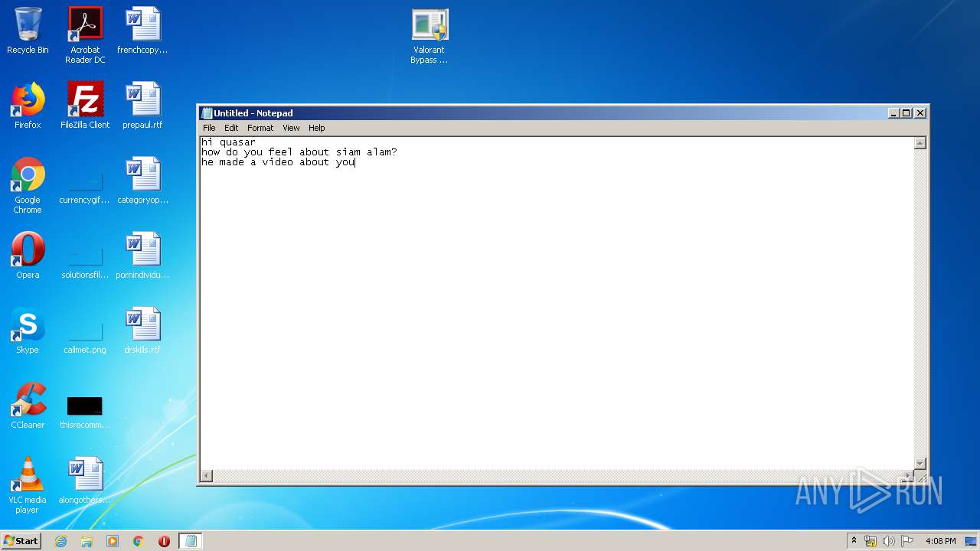Open Windows Explorer folder in taskbar

(x=87, y=541)
